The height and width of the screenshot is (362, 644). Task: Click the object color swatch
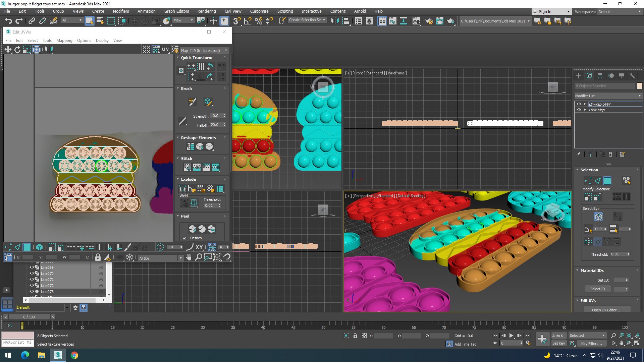coord(639,86)
